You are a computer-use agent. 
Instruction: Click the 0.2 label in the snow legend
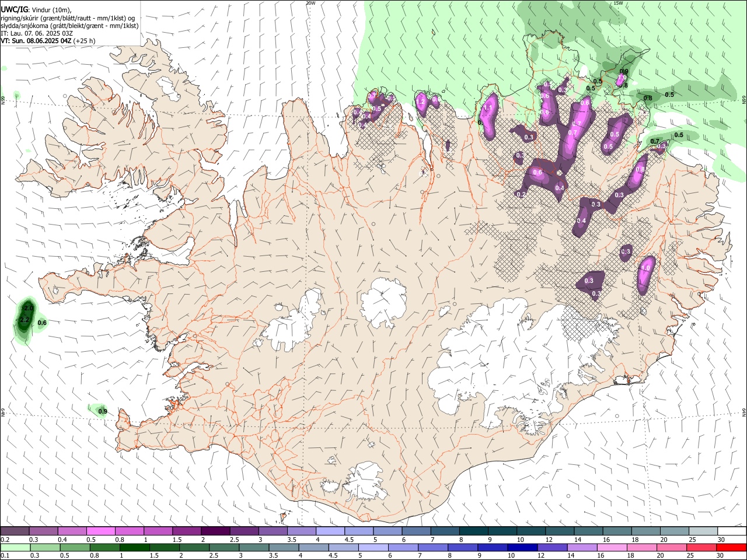coord(5,540)
